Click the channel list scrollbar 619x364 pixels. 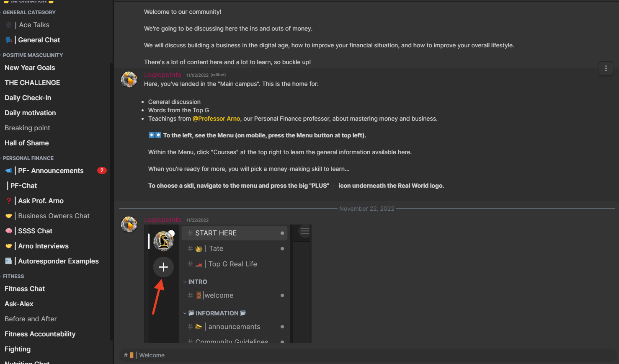[x=111, y=201]
